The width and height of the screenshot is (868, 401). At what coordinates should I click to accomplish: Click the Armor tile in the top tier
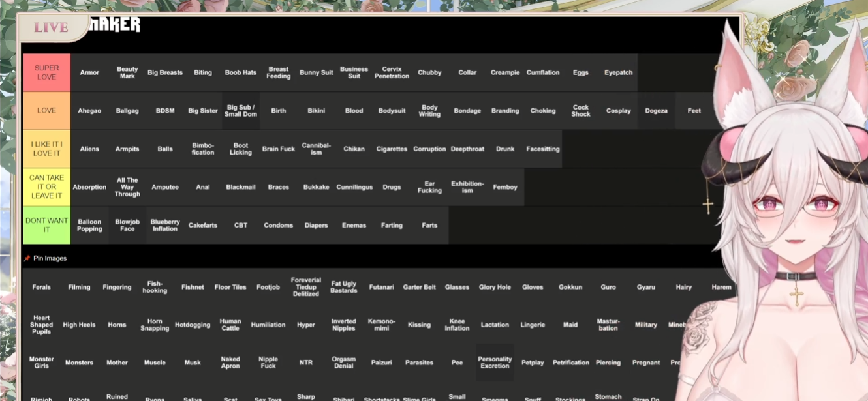point(89,72)
